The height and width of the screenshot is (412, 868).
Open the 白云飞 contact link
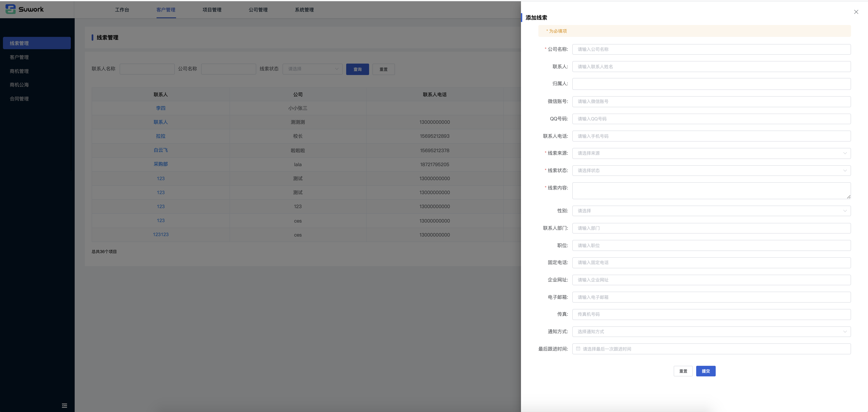(x=161, y=150)
